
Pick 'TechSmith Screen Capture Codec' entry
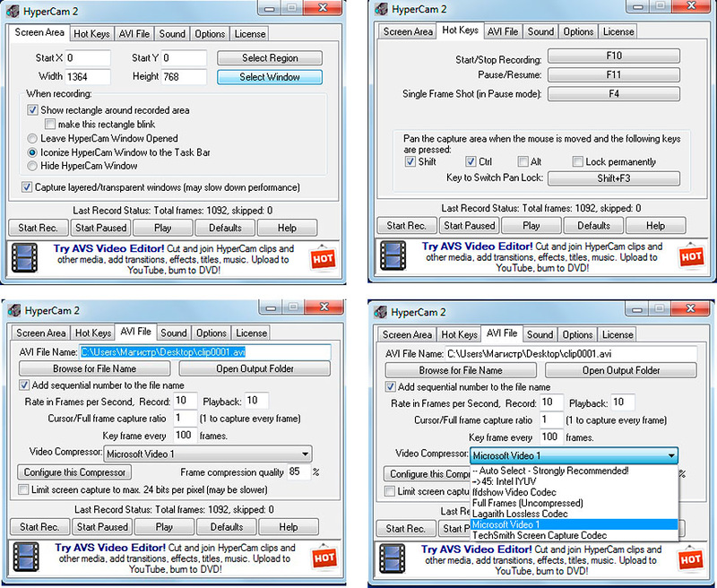574,535
